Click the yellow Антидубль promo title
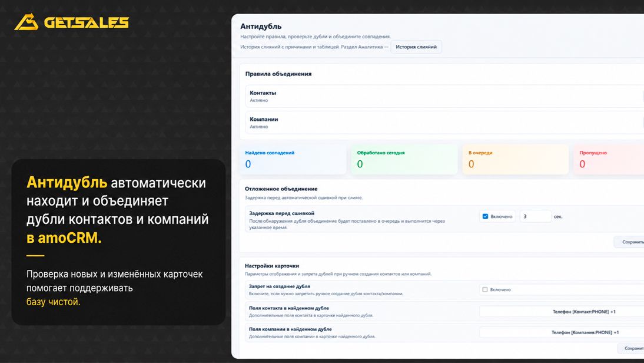 [67, 183]
